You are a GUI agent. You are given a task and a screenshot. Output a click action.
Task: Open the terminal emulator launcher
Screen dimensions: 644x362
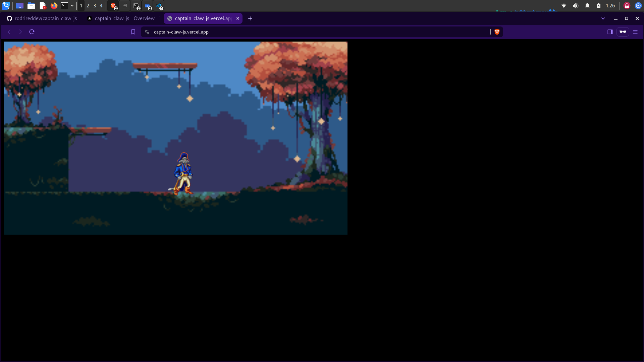click(64, 6)
